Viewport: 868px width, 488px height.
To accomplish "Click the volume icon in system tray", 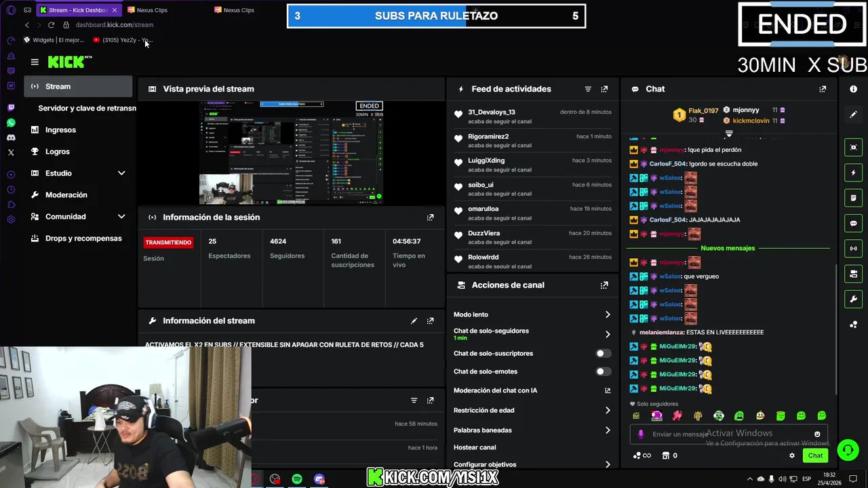I will [782, 479].
